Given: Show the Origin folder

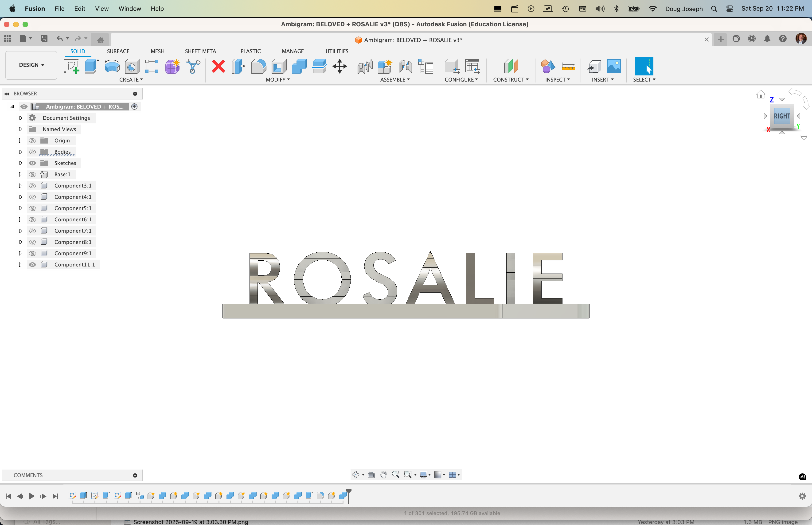Looking at the screenshot, I should [x=32, y=141].
